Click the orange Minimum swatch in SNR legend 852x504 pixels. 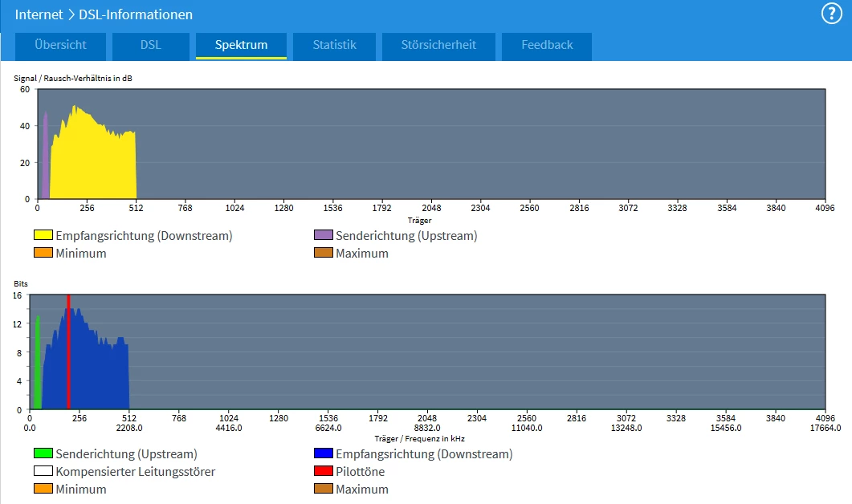point(43,254)
